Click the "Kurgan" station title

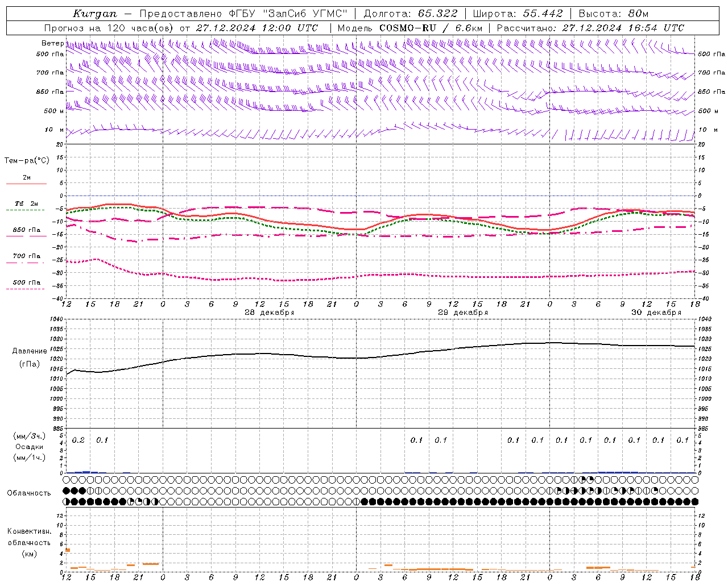(x=95, y=14)
